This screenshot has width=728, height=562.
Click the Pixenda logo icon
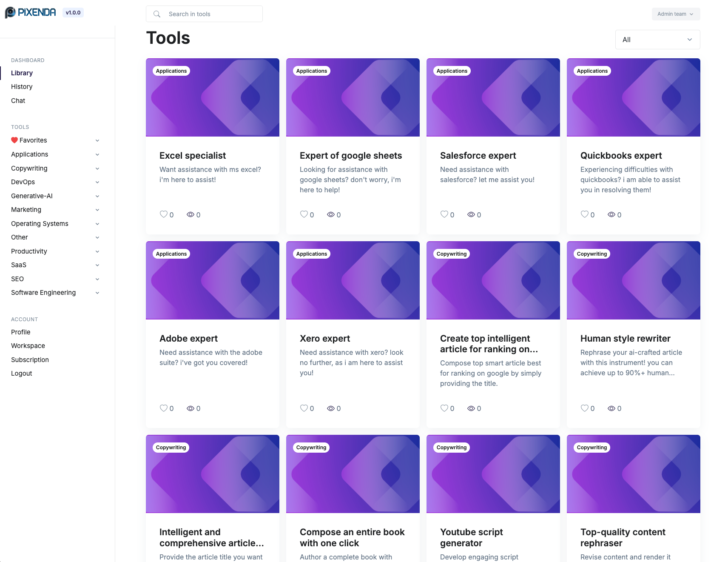tap(10, 13)
